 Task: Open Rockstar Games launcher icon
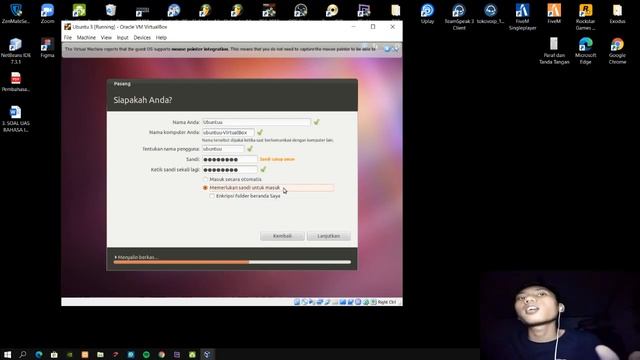[x=585, y=17]
